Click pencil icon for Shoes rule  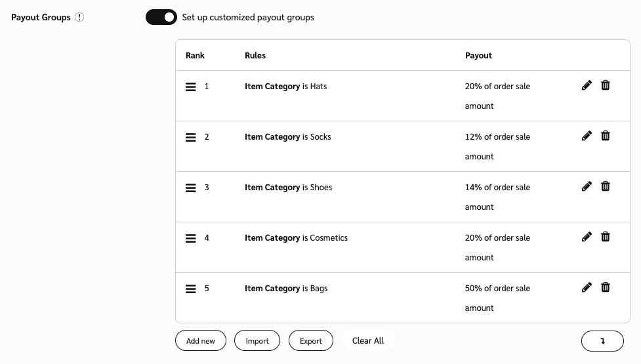click(587, 186)
